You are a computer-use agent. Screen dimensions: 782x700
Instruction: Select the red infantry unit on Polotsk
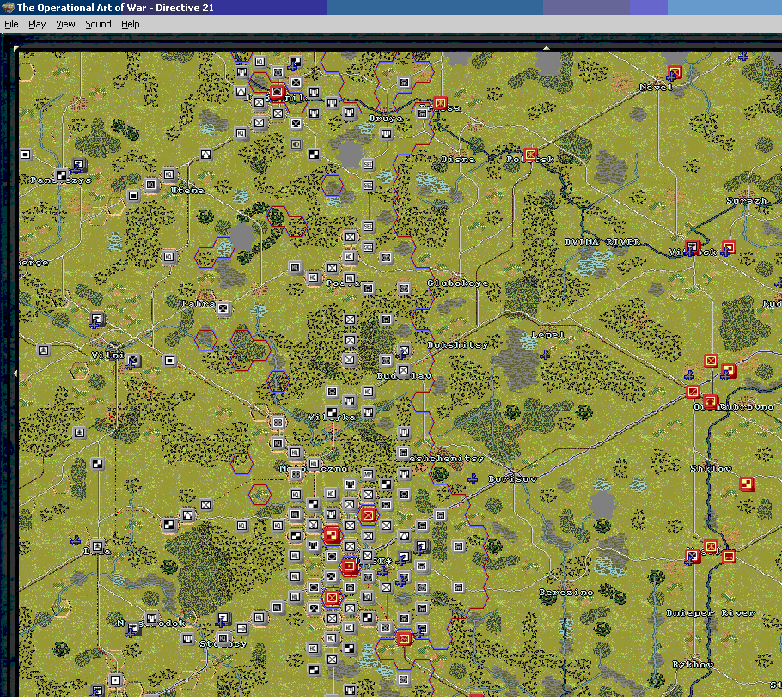[x=531, y=155]
